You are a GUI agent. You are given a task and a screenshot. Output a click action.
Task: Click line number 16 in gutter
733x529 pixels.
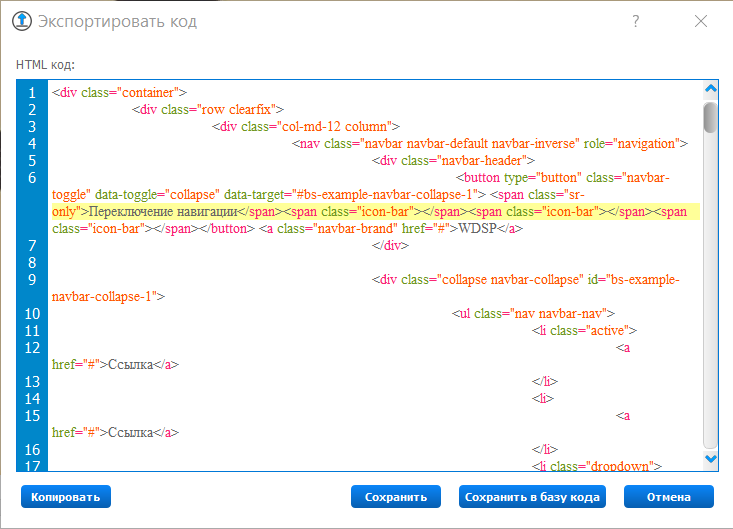(x=32, y=450)
